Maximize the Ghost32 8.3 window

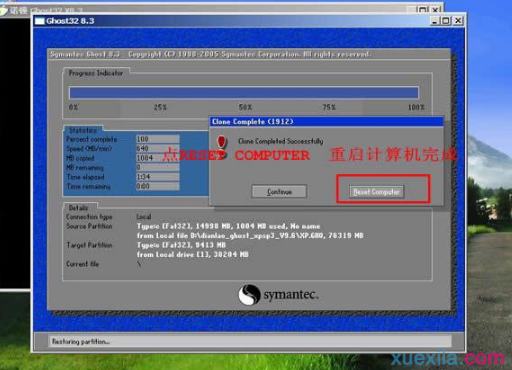446,21
